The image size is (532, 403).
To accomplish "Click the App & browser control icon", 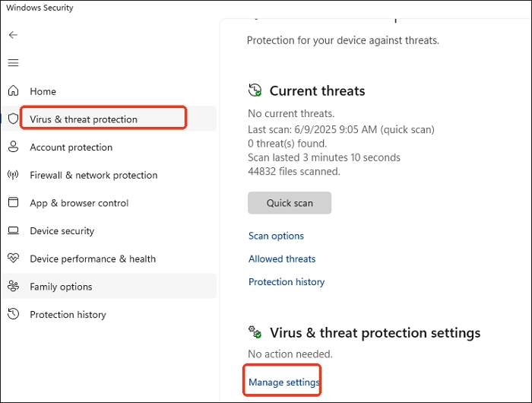I will pos(13,203).
